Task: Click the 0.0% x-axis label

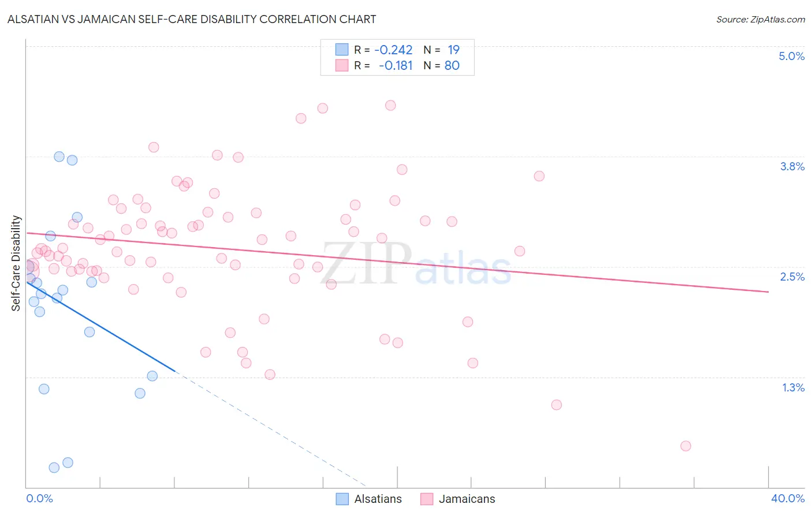Action: [x=39, y=498]
